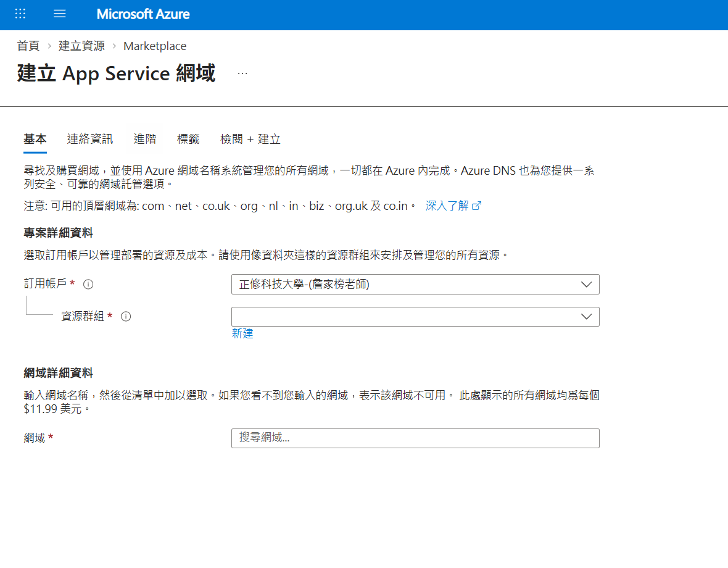Click the external link icon after 深入了解
Screen dimensions: 728x568
[x=477, y=206]
